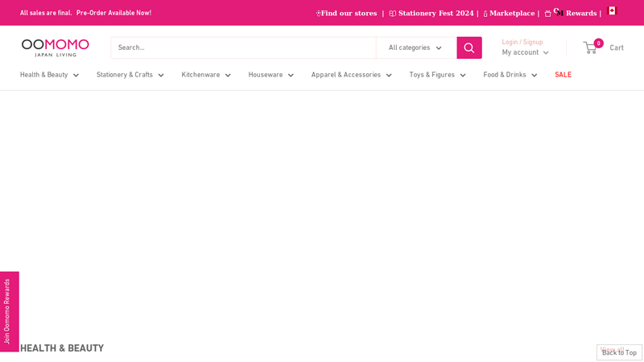This screenshot has height=362, width=644.
Task: Open the shopping cart icon
Action: [x=590, y=48]
